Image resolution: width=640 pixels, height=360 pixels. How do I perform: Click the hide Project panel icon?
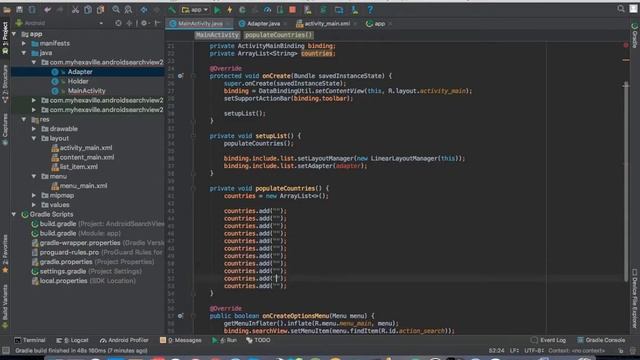click(157, 23)
